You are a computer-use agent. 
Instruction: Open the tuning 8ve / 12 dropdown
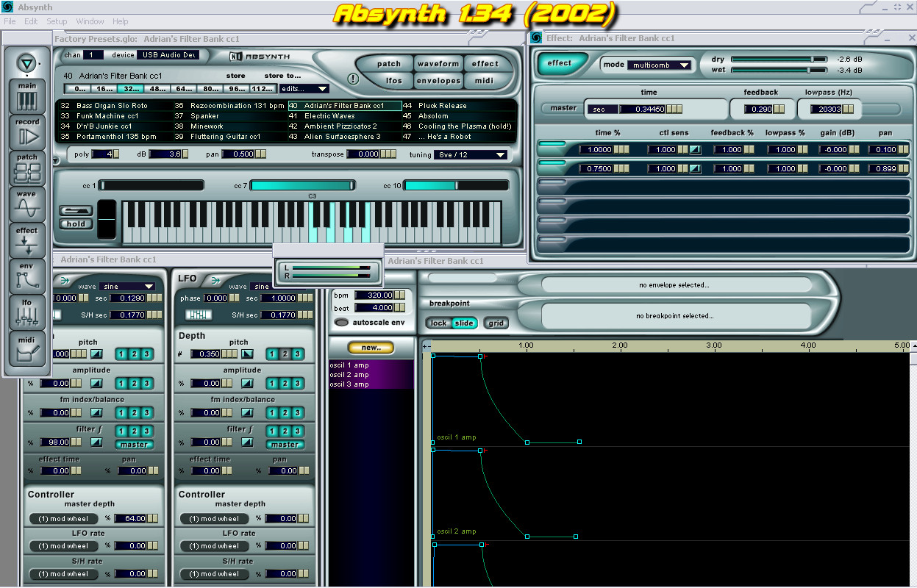[x=470, y=155]
